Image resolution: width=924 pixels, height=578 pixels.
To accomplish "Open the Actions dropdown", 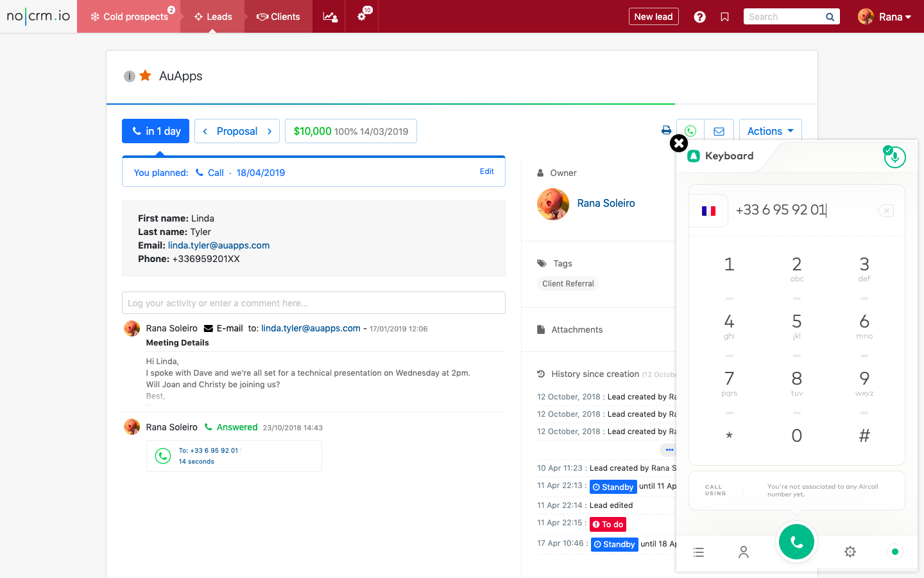I will 770,131.
